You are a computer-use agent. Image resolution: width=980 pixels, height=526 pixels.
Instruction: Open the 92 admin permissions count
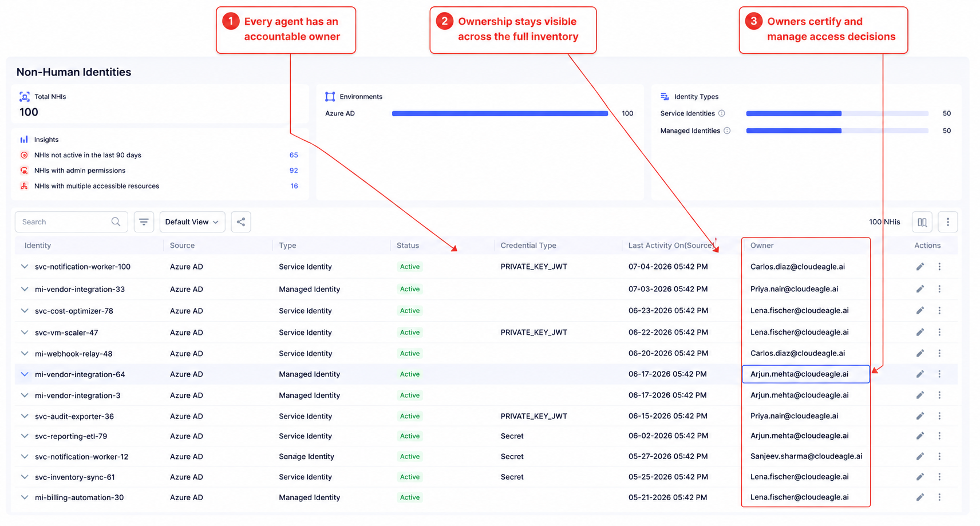click(x=294, y=171)
